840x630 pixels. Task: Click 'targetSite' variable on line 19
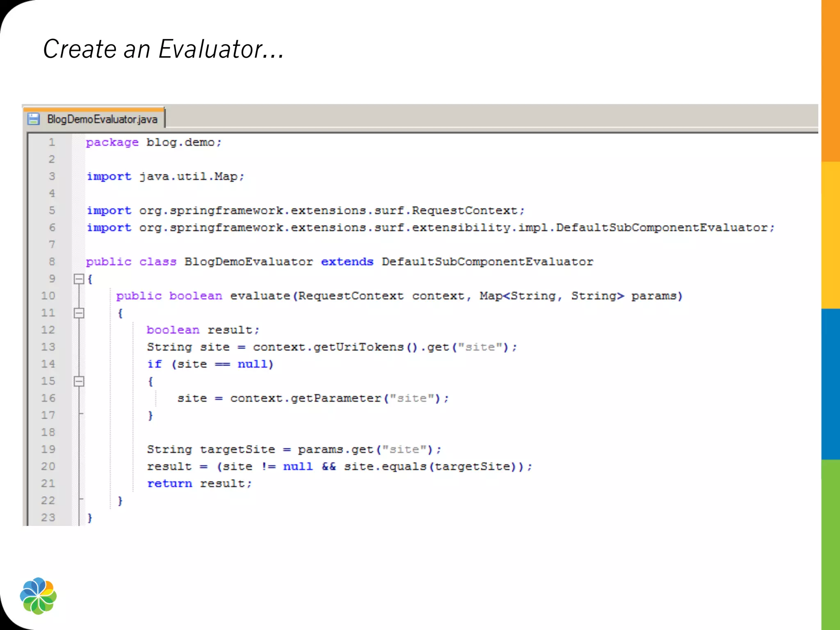pos(237,450)
